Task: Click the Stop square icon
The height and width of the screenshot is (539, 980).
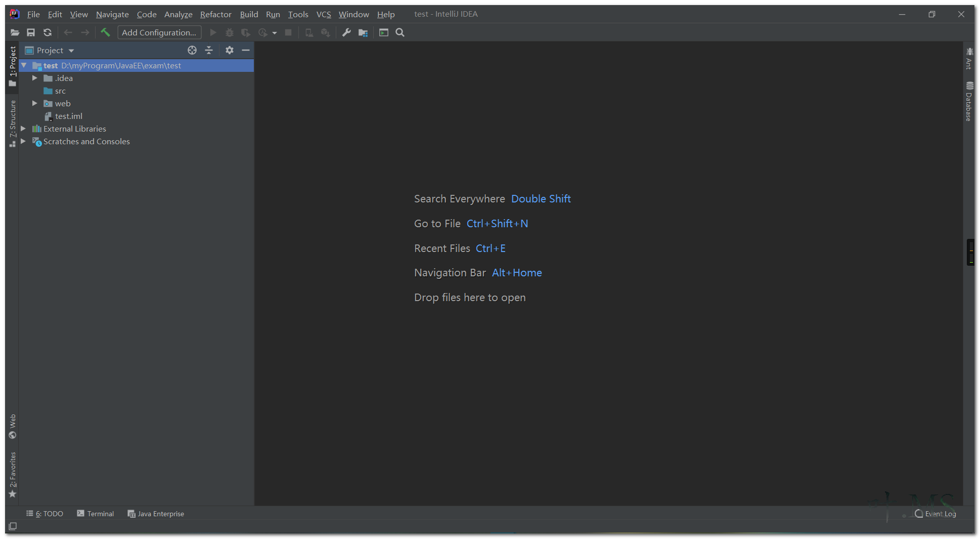Action: 288,32
